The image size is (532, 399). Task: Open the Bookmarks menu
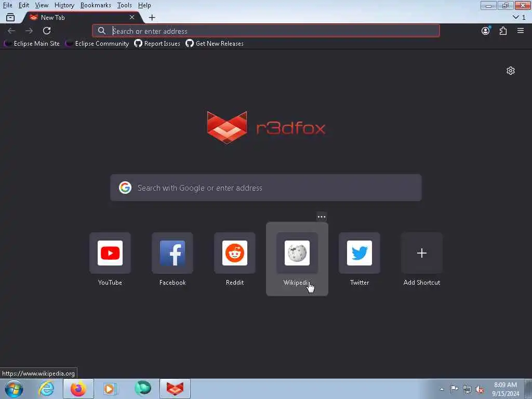pyautogui.click(x=96, y=5)
